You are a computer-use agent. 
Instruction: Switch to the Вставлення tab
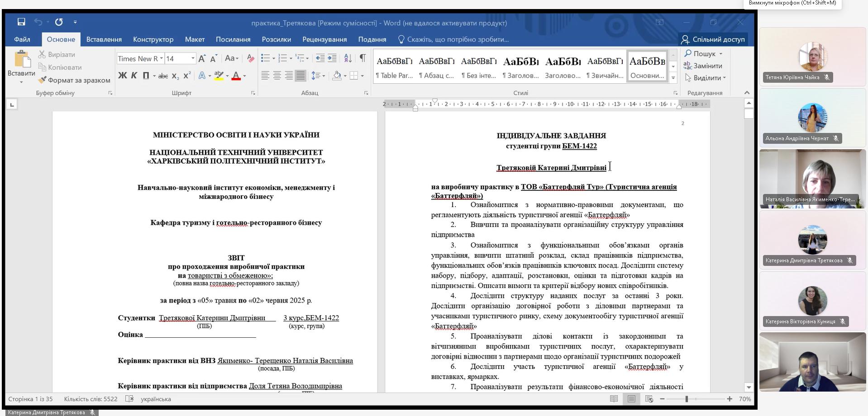point(104,39)
